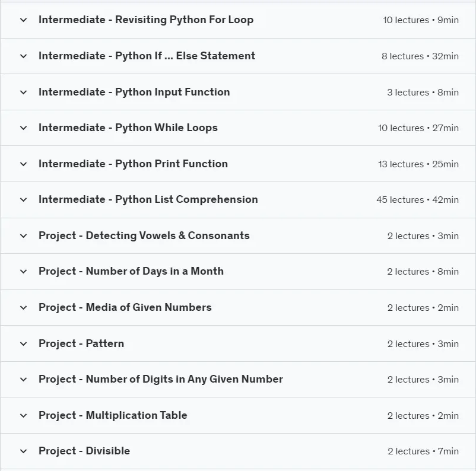Open Project - Divisible section title
The image size is (476, 471).
click(84, 451)
